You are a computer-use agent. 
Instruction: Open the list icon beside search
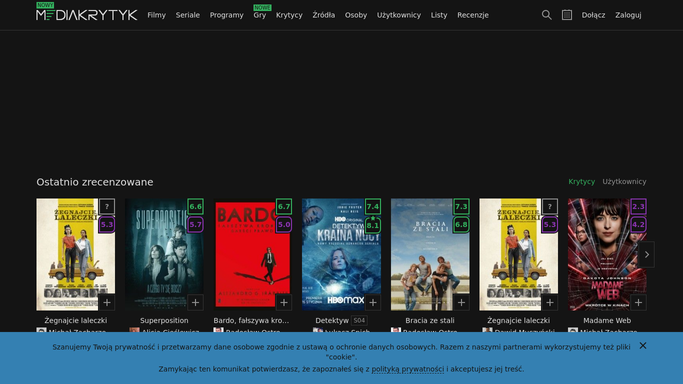click(x=567, y=15)
